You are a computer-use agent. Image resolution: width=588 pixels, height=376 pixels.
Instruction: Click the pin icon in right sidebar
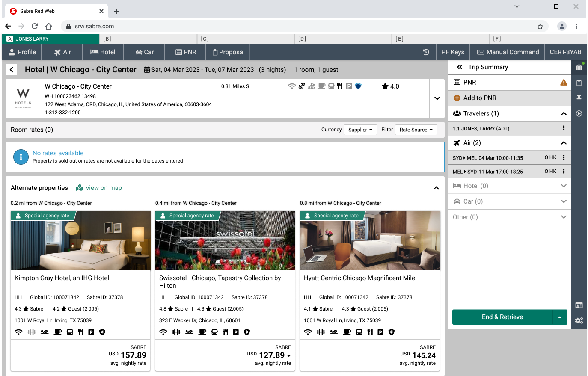[579, 98]
